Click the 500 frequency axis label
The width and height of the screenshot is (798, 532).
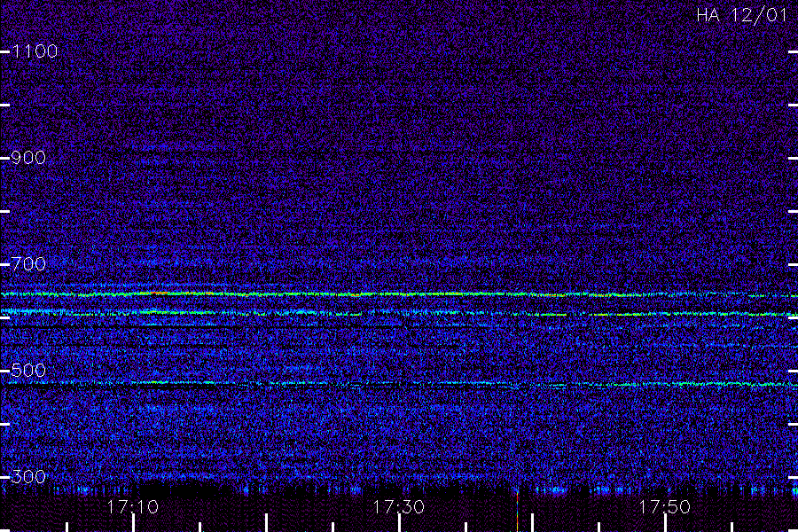28,371
